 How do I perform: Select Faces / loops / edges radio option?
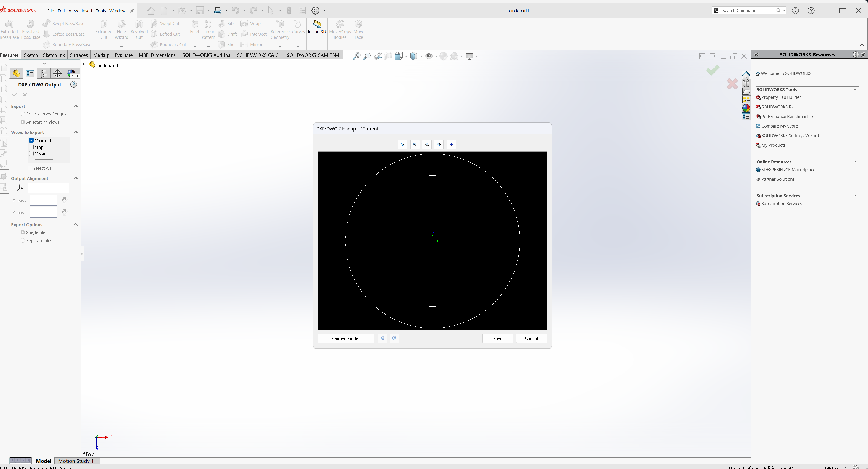(23, 114)
